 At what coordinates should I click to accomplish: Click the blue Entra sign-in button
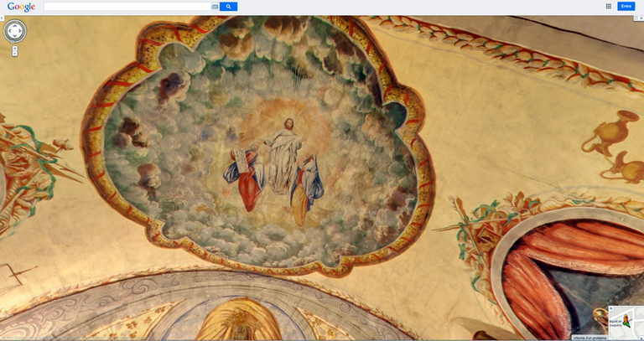point(626,6)
